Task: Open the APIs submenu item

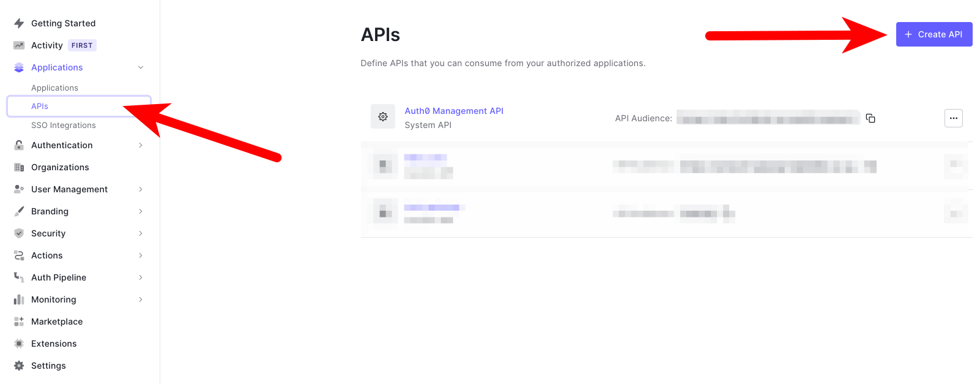Action: (x=40, y=106)
